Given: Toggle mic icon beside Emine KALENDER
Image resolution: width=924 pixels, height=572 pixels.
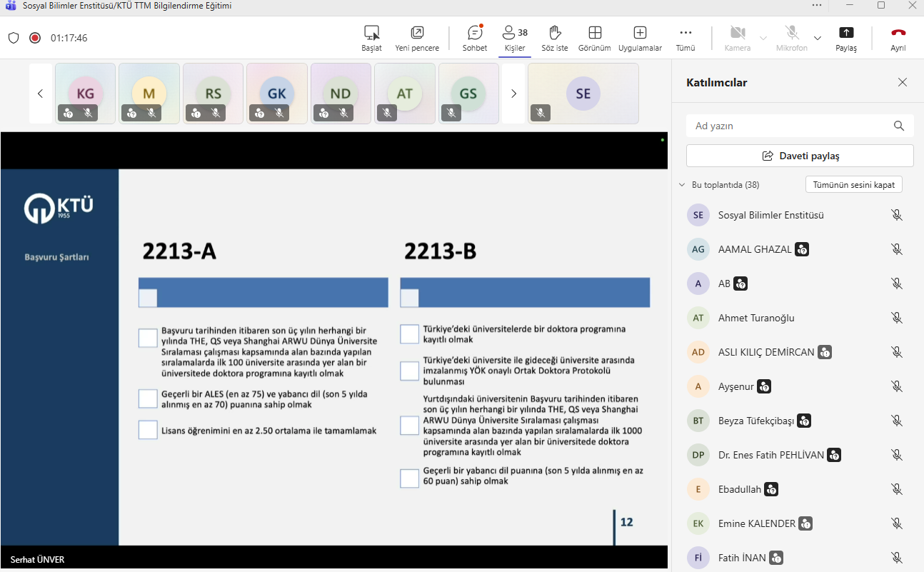Looking at the screenshot, I should tap(897, 523).
